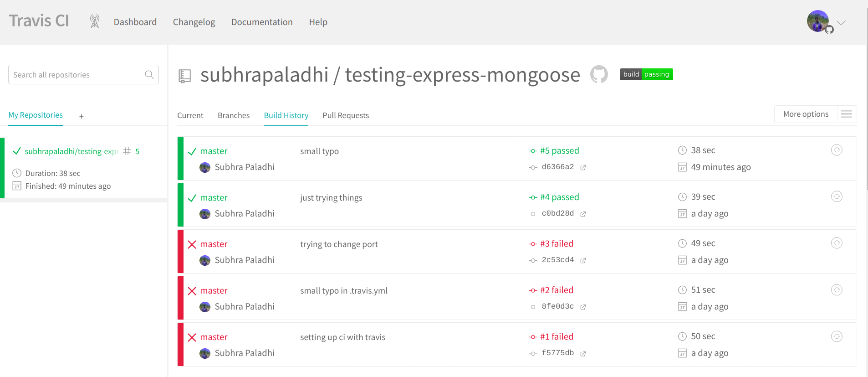The height and width of the screenshot is (377, 868).
Task: Focus the Search all repositories field
Action: pos(75,75)
